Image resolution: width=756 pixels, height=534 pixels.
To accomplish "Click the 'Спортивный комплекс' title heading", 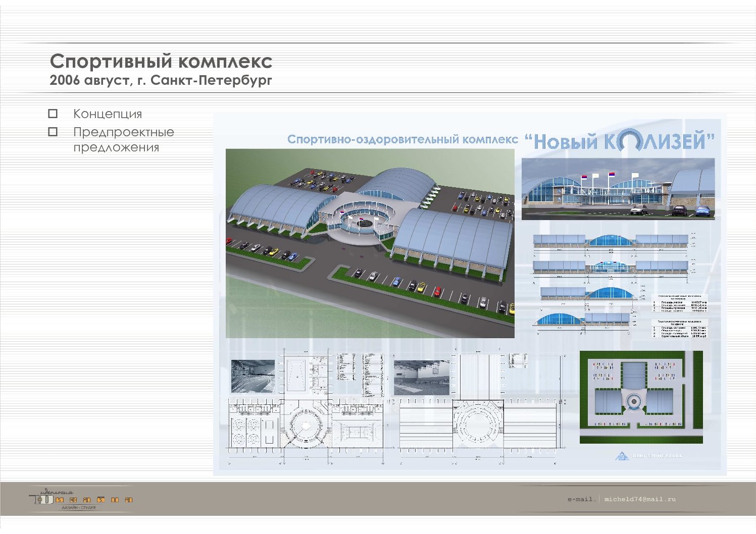I will pos(161,62).
